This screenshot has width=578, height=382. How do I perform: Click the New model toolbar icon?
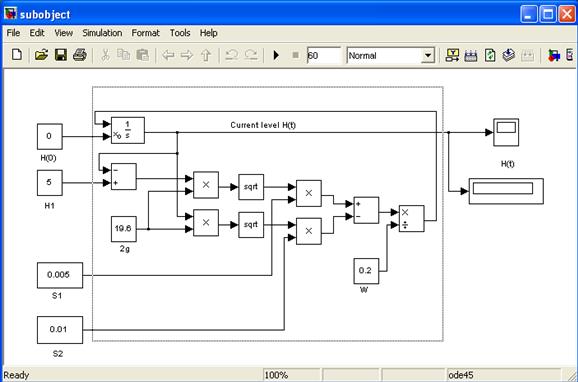click(x=17, y=55)
